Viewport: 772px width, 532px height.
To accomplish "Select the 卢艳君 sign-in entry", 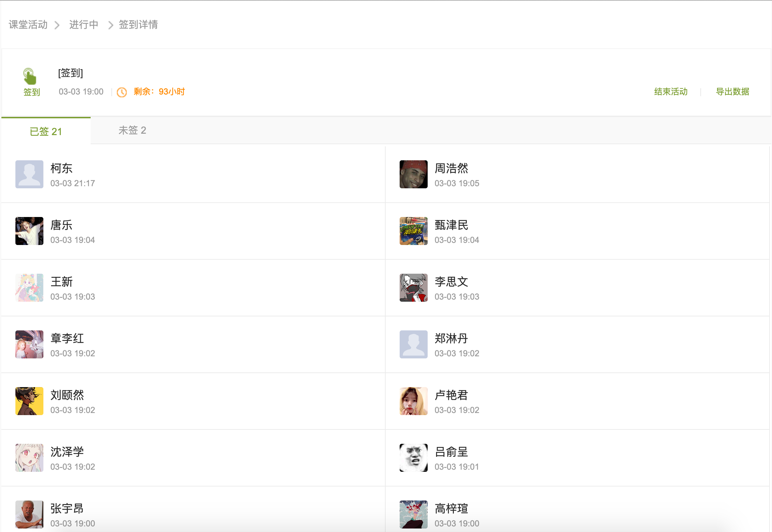I will [577, 401].
